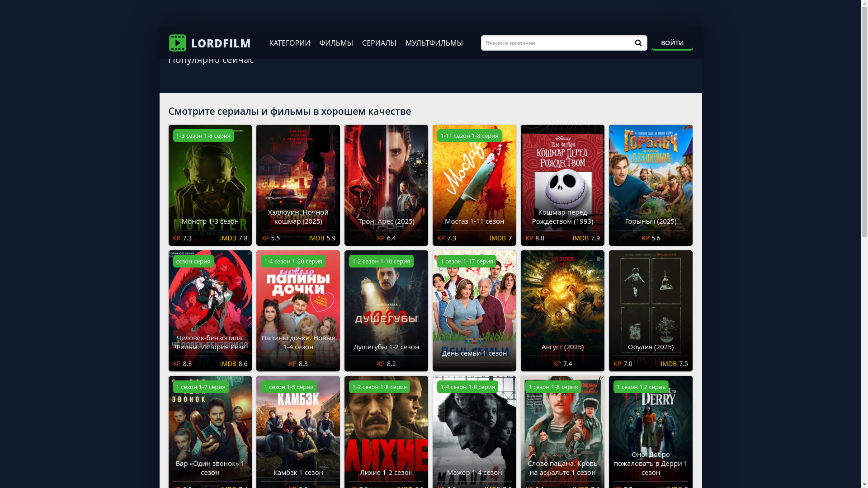Open Кошмар перед Рождеством (1993) poster
Screen dimensions: 868x488
tap(562, 185)
